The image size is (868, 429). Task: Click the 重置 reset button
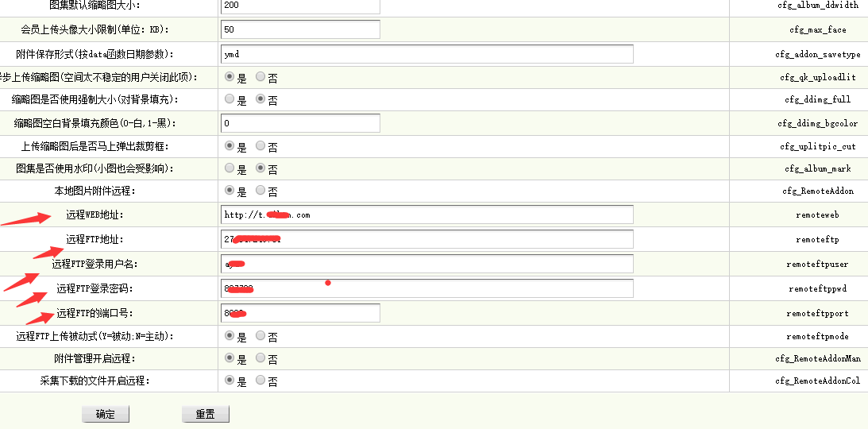pyautogui.click(x=206, y=414)
